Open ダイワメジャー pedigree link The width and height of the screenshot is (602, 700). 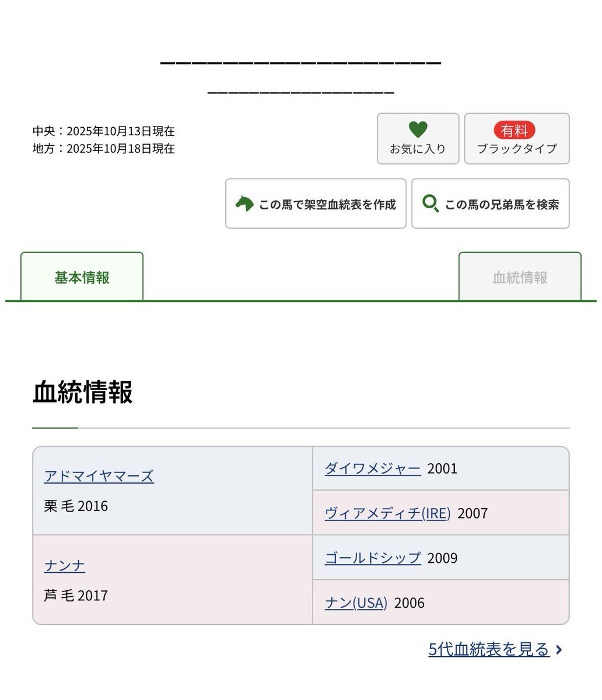[373, 468]
